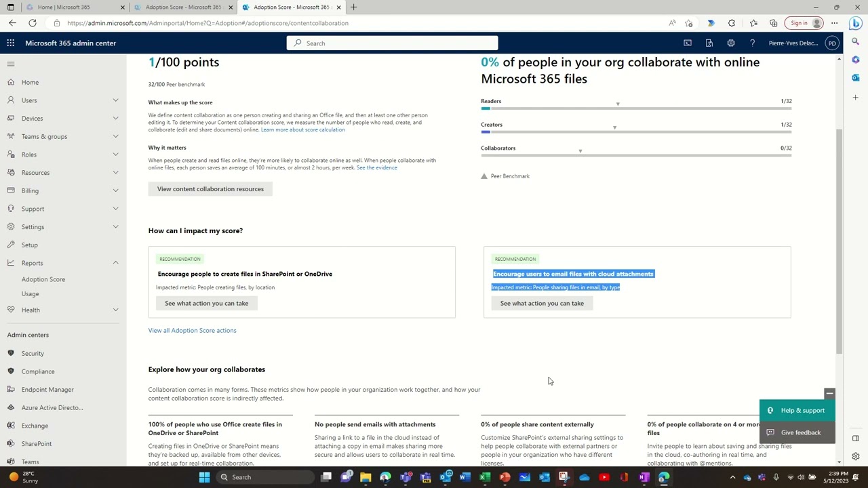Click the Settings gear icon in the sidebar
The image size is (868, 488).
(11, 226)
